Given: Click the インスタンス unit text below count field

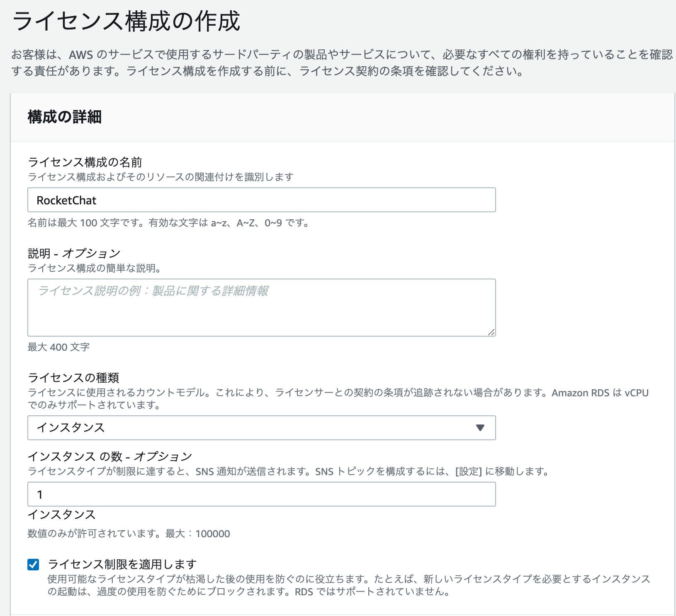Looking at the screenshot, I should pos(62,514).
